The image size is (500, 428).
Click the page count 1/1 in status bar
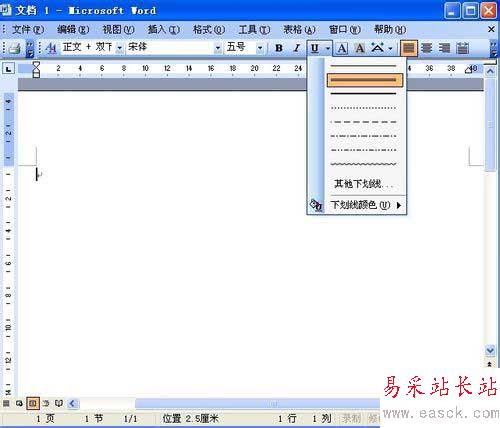click(x=131, y=419)
